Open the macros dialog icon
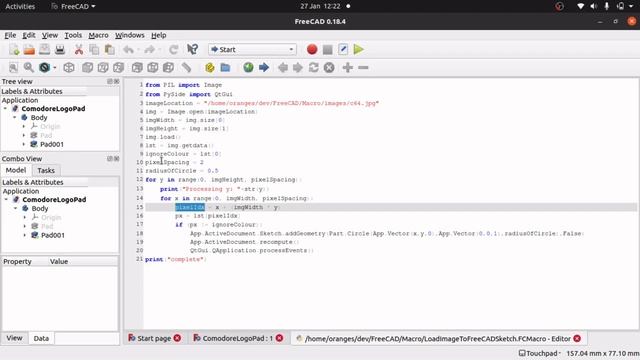Viewport: 640px width, 360px height. [343, 49]
